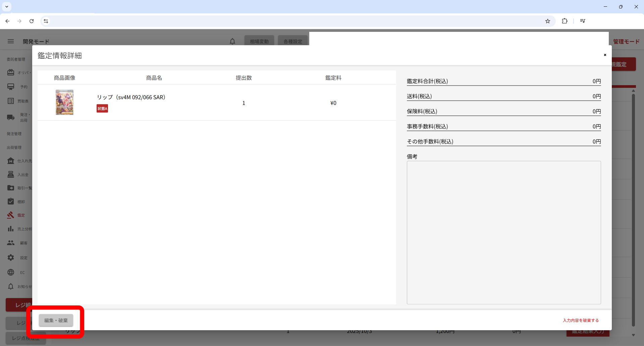
Task: Close the 鑑定情報詳細 dialog
Action: pyautogui.click(x=605, y=55)
